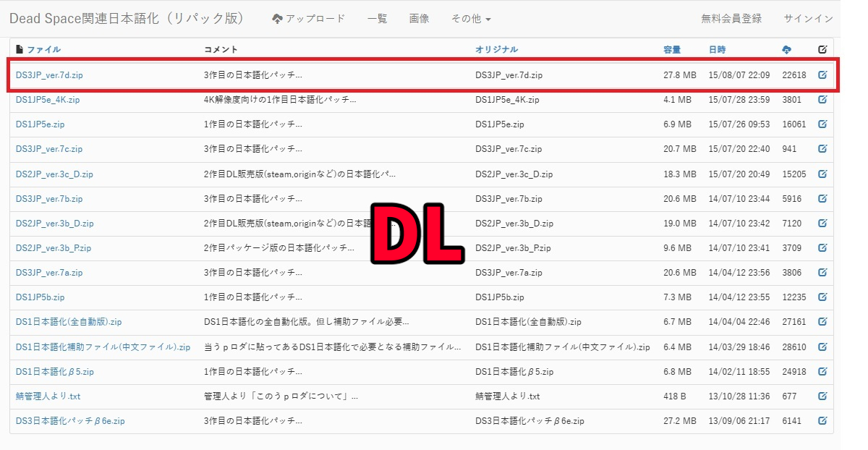This screenshot has height=450, width=868.
Task: Open the アップロード menu item
Action: [309, 18]
